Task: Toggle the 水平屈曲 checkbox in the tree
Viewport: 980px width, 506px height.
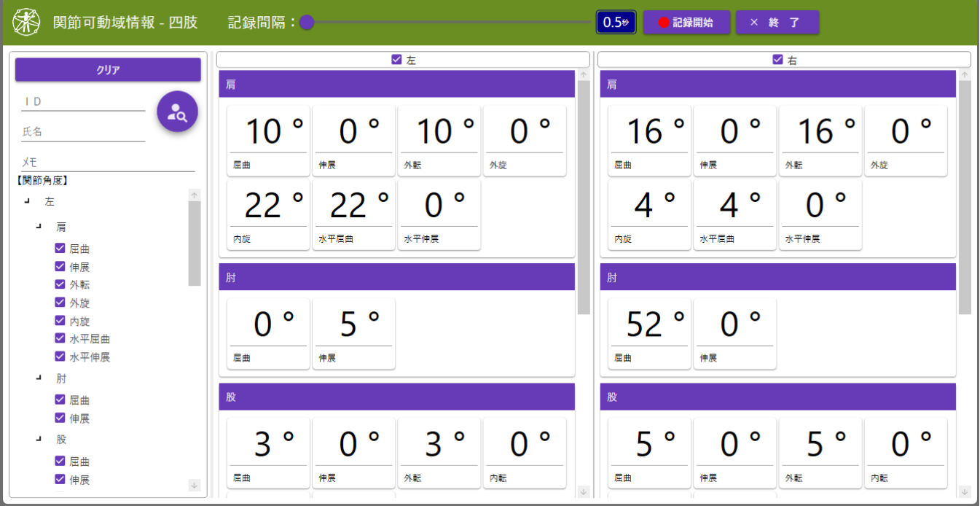Action: (x=60, y=338)
